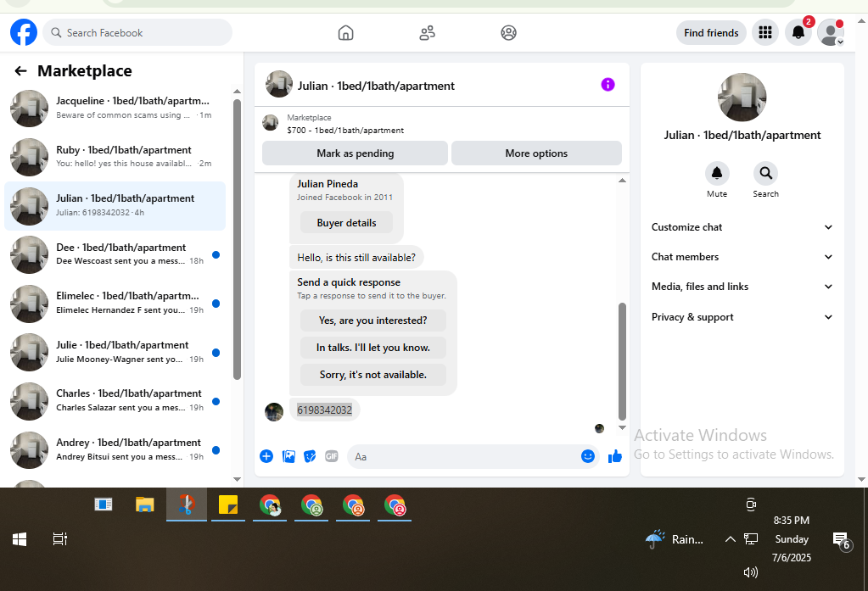Open File Explorer from taskbar

144,505
